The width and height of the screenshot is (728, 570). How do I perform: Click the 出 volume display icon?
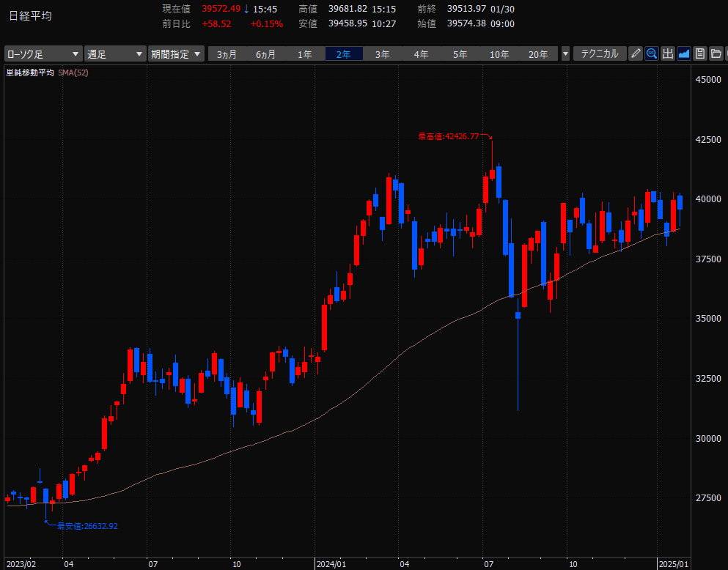pyautogui.click(x=668, y=53)
